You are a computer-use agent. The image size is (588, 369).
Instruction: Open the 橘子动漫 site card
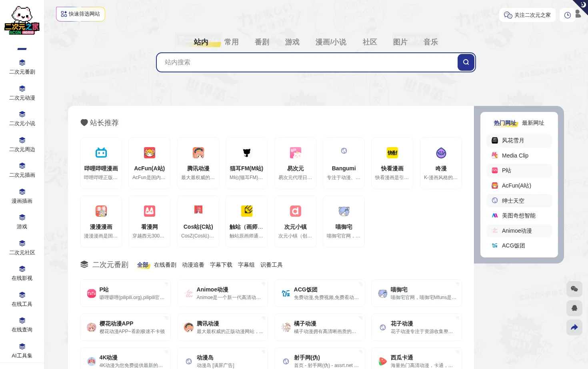coord(320,327)
